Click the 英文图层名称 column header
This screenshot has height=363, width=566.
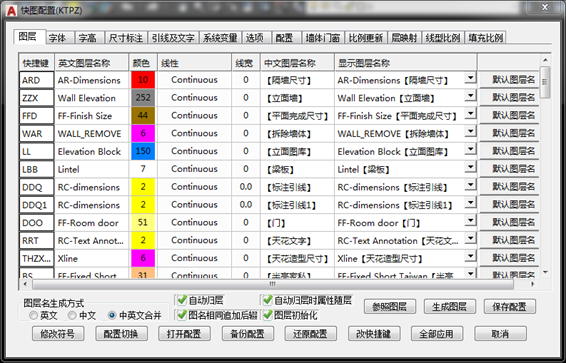click(92, 63)
